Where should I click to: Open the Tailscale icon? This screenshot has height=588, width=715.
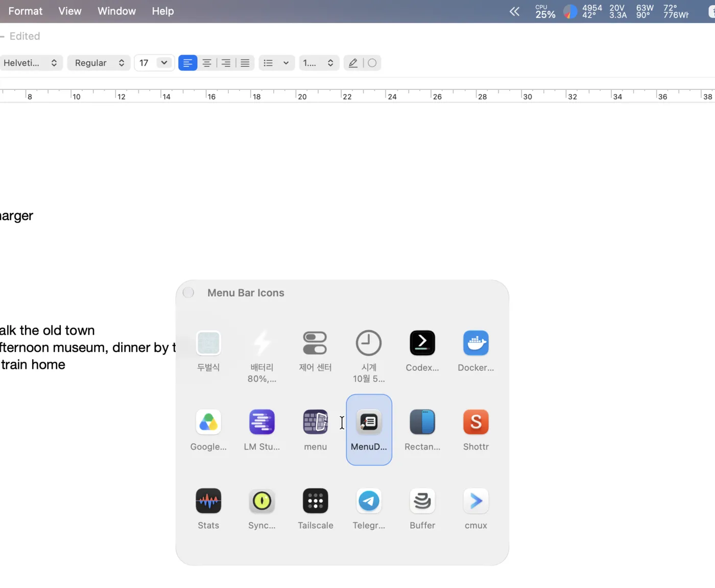(x=315, y=501)
